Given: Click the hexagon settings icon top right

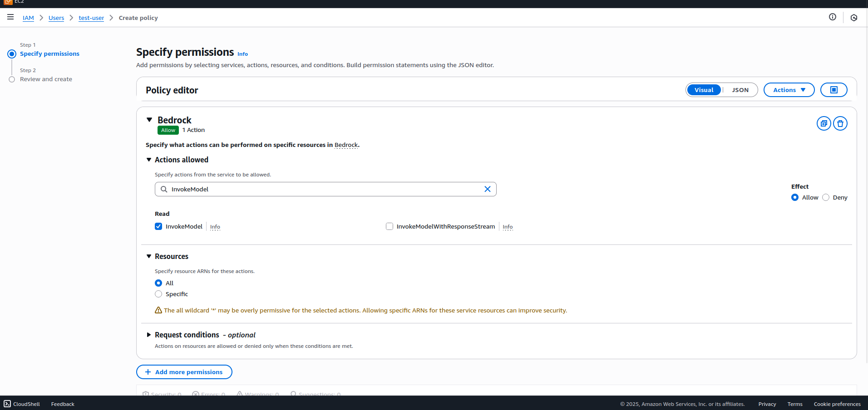Looking at the screenshot, I should [x=853, y=18].
